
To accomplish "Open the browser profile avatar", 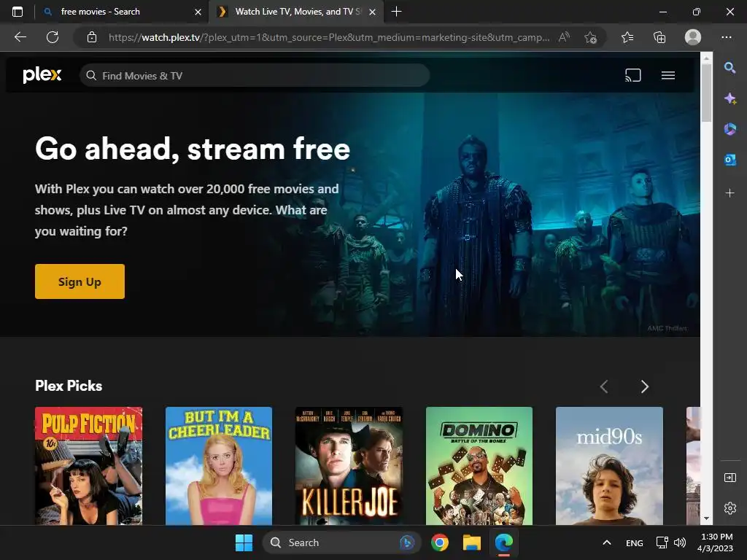I will [x=693, y=37].
